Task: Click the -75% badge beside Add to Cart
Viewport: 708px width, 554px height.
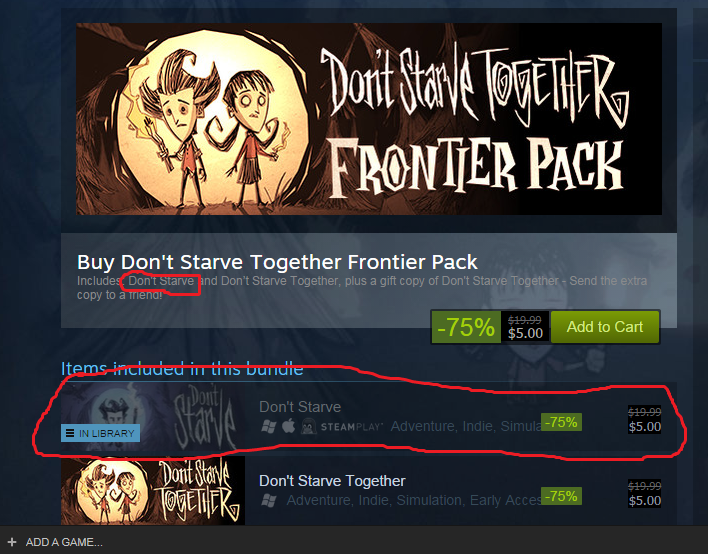Action: click(x=466, y=327)
